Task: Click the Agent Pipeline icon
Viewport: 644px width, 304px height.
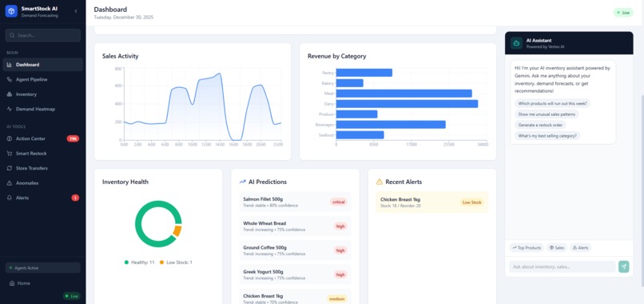Action: click(10, 79)
